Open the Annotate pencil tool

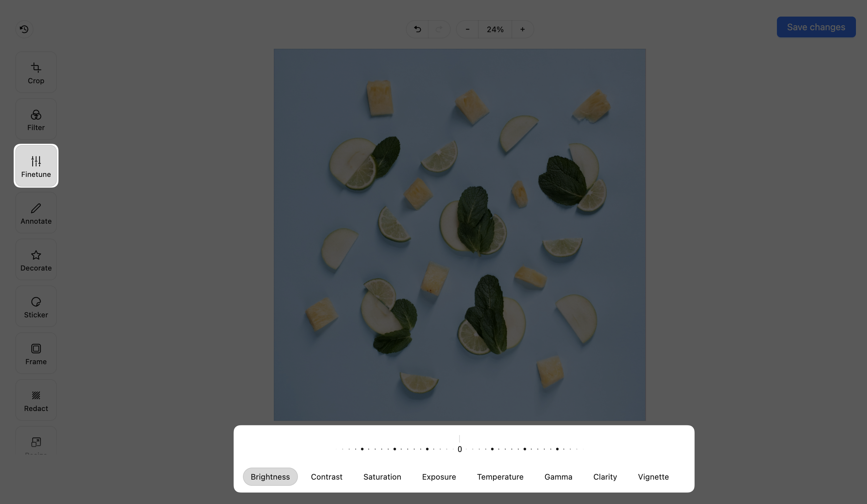(36, 213)
